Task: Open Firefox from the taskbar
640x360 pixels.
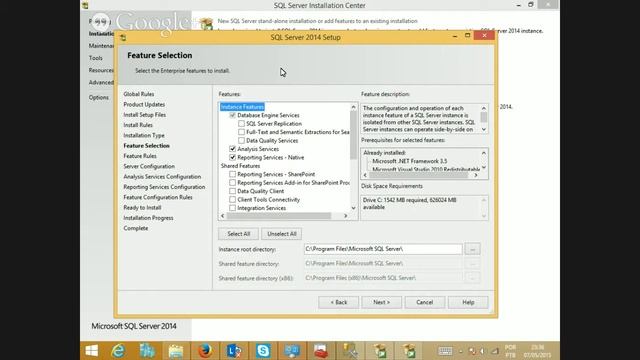Action: pyautogui.click(x=205, y=351)
